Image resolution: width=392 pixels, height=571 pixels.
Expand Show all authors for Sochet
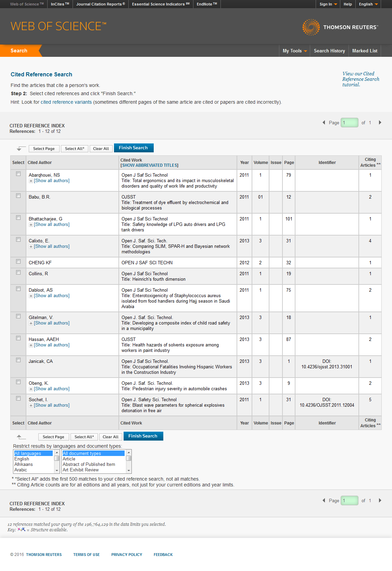coord(52,405)
